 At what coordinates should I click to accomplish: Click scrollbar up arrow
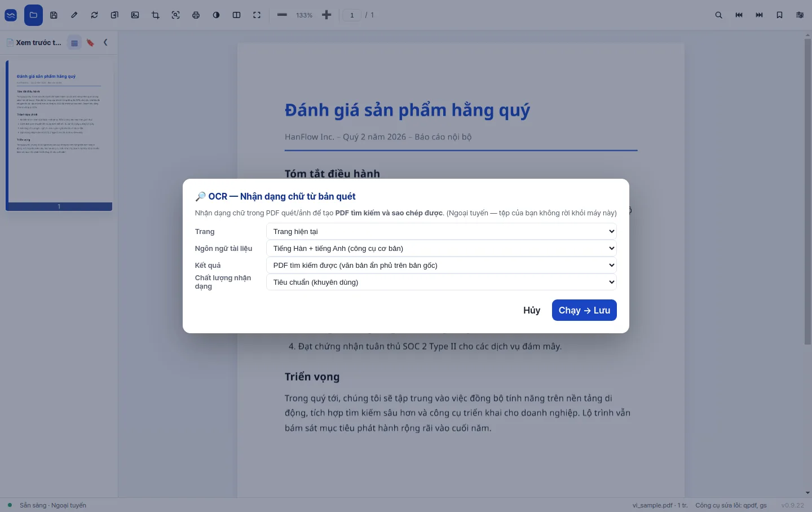[x=807, y=35]
